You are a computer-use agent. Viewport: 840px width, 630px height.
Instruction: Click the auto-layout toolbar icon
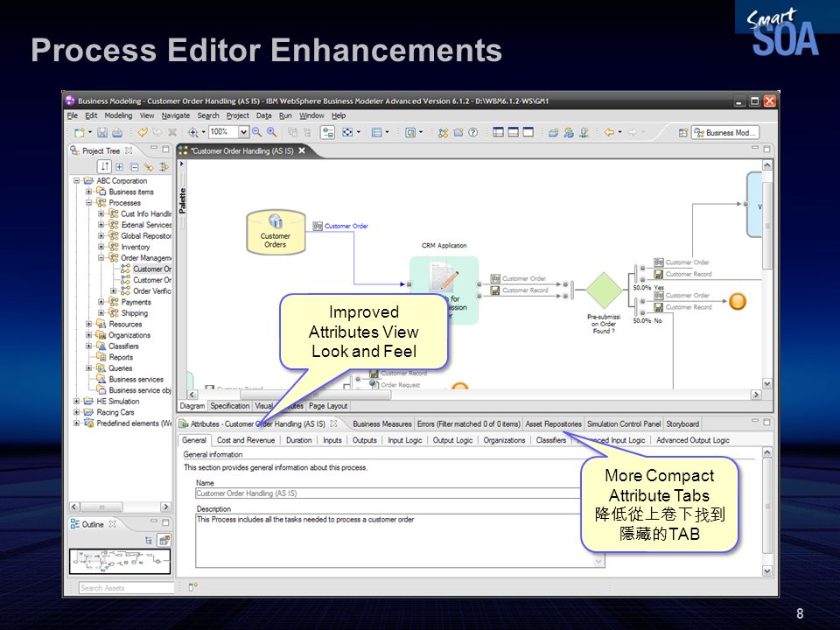pos(327,132)
